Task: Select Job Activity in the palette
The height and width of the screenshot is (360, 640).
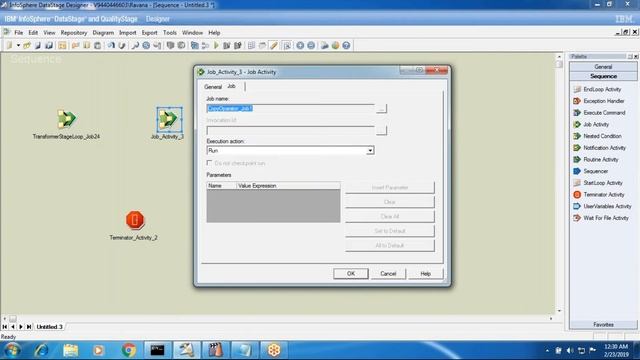Action: click(591, 124)
